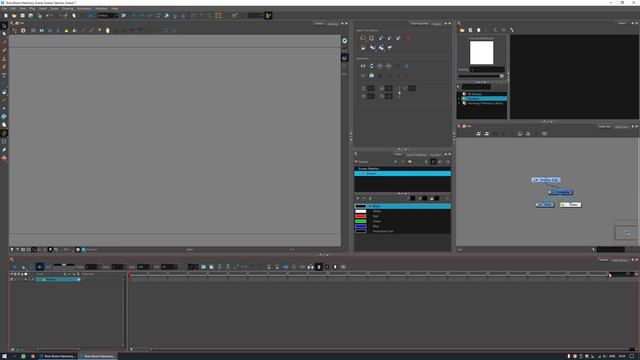Click the Rotate 90 CCW operation icon

coord(389,66)
